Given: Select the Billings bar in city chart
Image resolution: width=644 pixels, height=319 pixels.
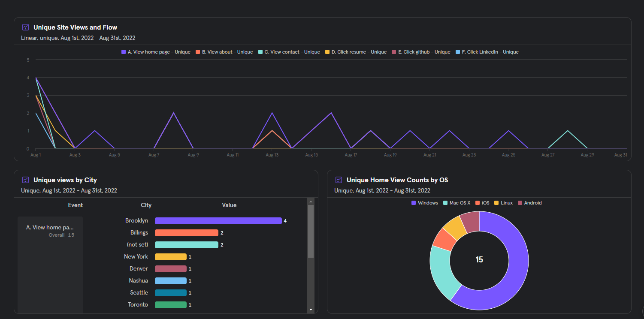Looking at the screenshot, I should 187,233.
